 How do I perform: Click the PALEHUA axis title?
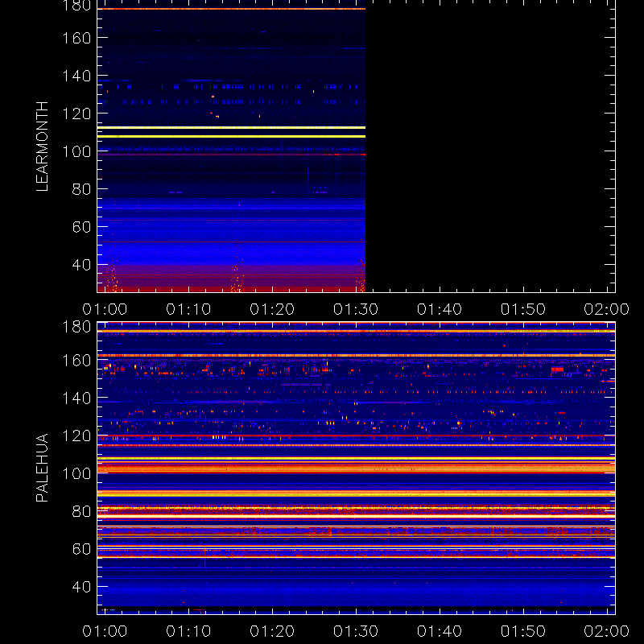42,468
